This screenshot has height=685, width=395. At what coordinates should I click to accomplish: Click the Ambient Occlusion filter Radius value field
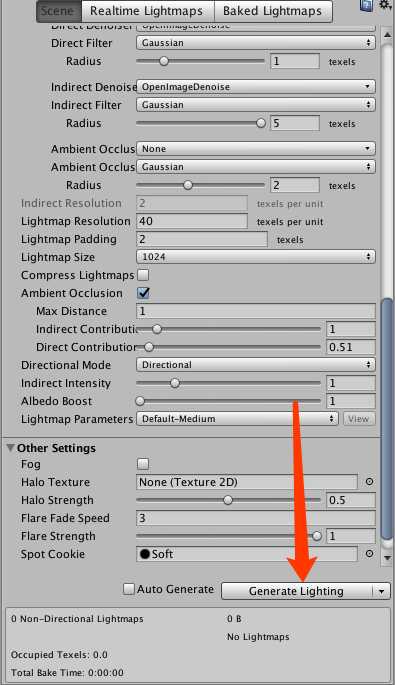click(x=295, y=185)
